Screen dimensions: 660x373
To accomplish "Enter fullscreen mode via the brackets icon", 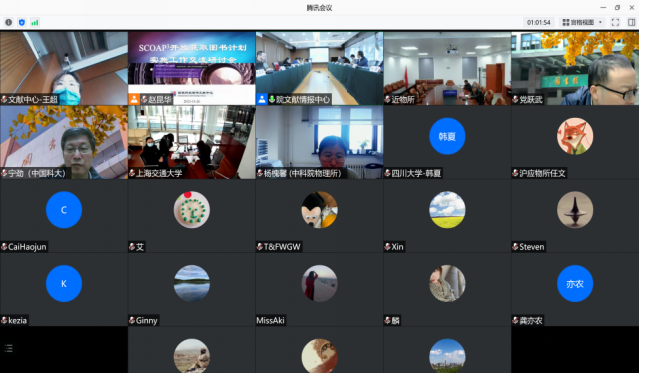I will (x=615, y=22).
